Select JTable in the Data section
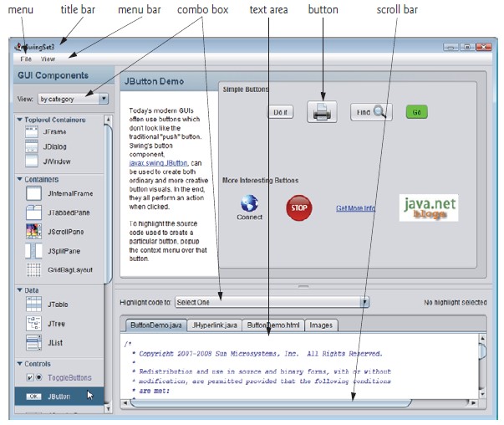504x425 pixels. click(34, 305)
